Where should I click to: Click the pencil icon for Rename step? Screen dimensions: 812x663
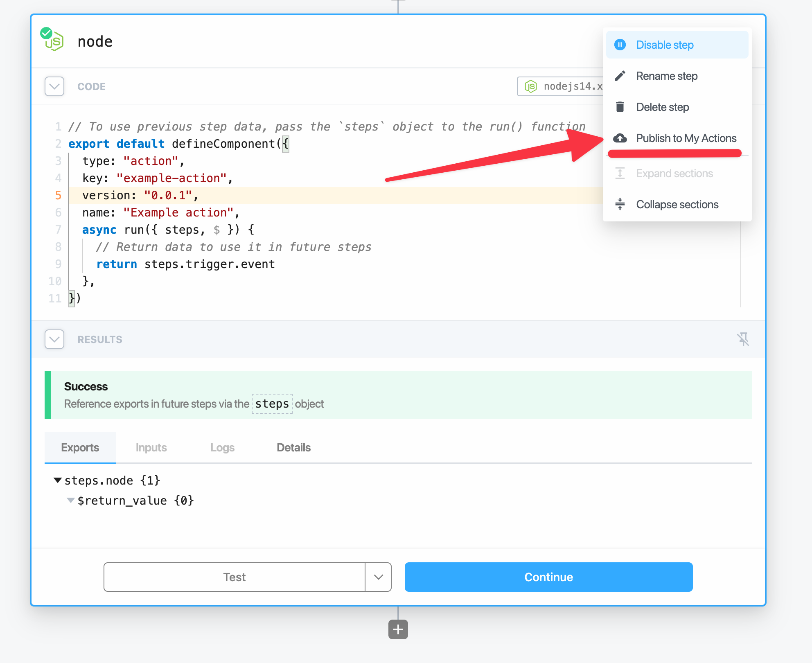(x=620, y=76)
